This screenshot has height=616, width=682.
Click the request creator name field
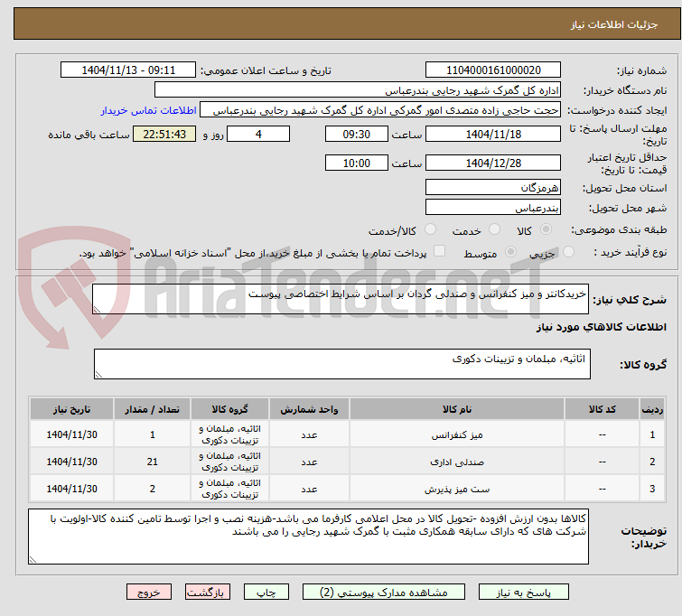pyautogui.click(x=380, y=110)
